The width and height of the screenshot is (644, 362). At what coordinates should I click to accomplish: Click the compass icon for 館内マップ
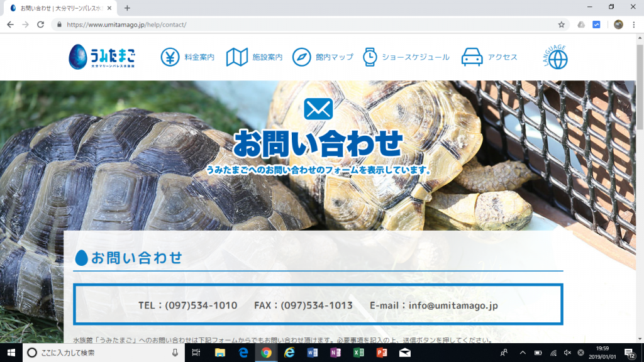(x=301, y=57)
